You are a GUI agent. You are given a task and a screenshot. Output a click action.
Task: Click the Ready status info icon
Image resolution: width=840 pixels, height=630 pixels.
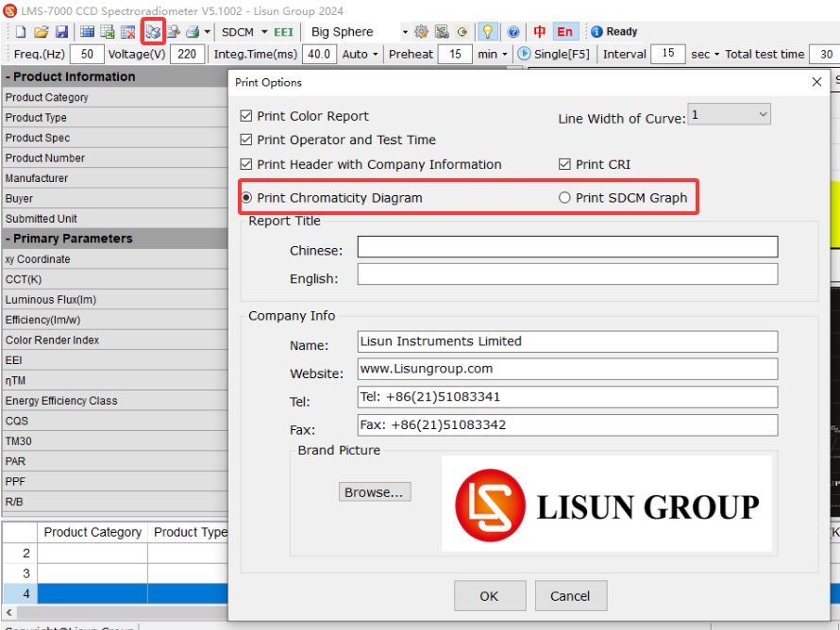click(x=596, y=32)
